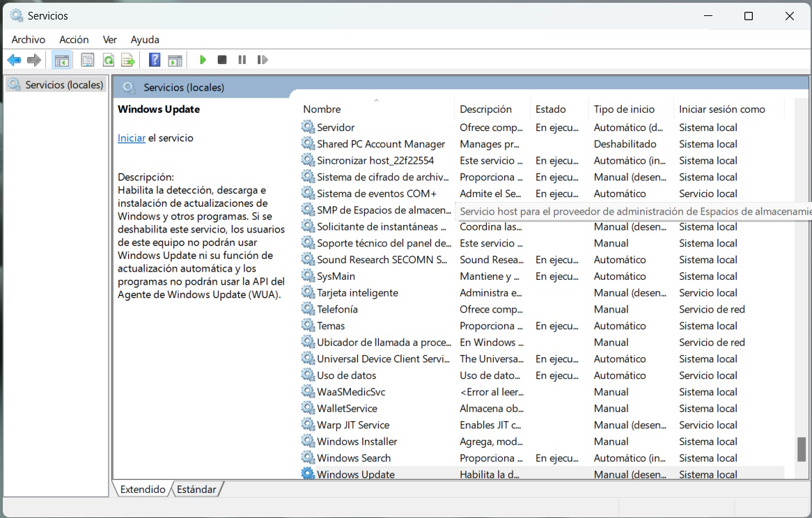
Task: Click the Servicios app icon in title bar
Action: (x=17, y=15)
